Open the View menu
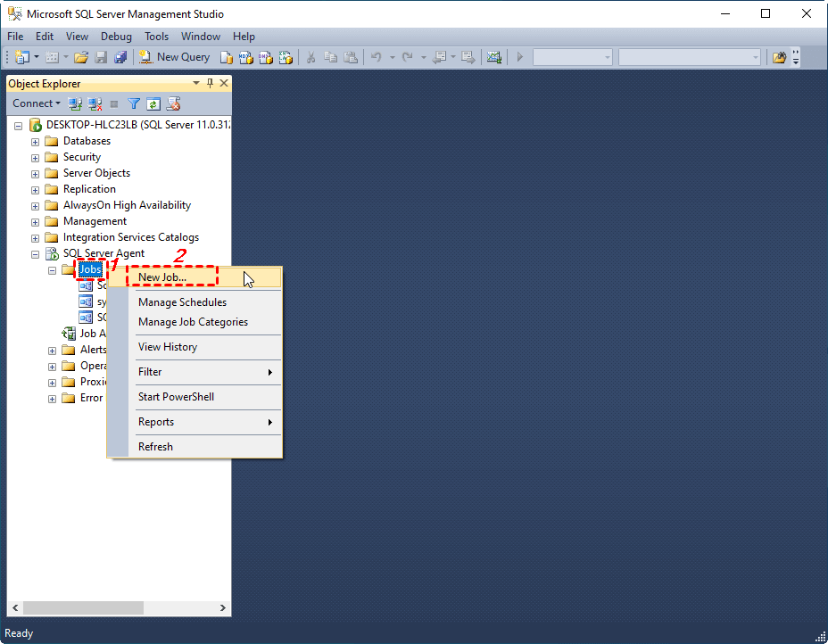 coord(77,37)
